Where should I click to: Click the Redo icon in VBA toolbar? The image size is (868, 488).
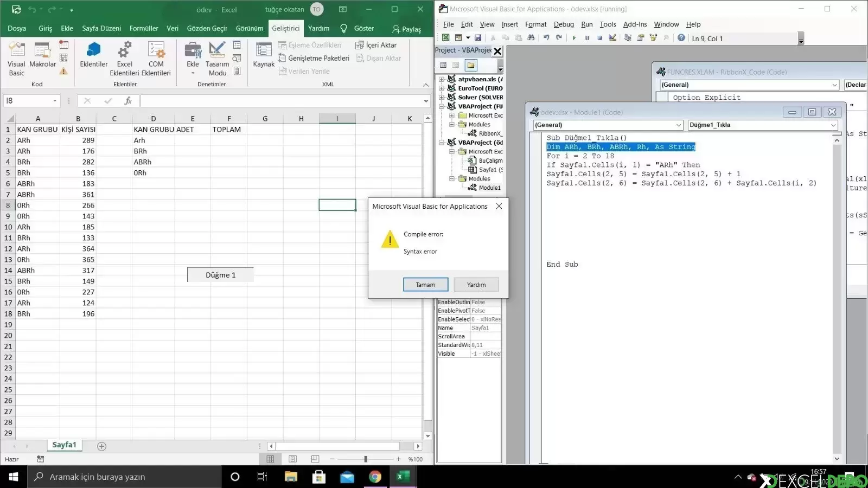[x=559, y=38]
